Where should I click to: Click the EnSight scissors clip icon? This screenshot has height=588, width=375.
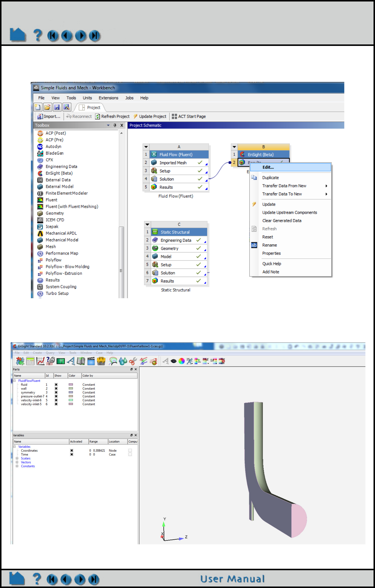(133, 361)
